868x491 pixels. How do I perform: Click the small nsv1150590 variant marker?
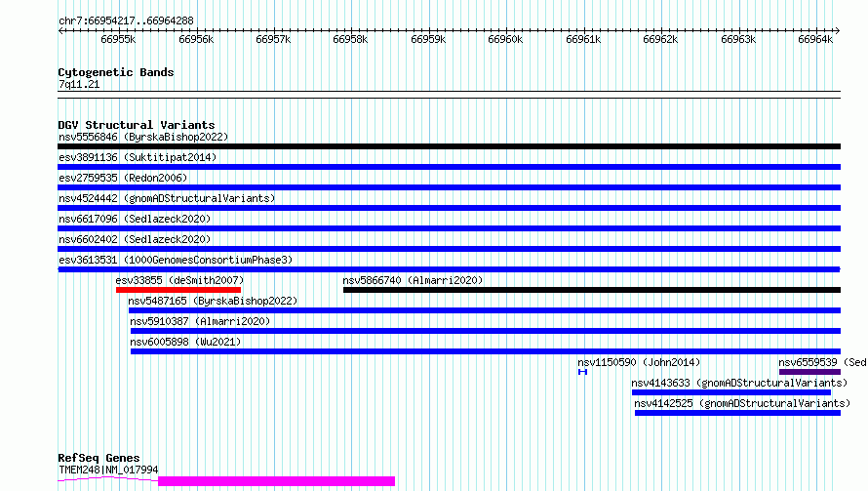(582, 372)
